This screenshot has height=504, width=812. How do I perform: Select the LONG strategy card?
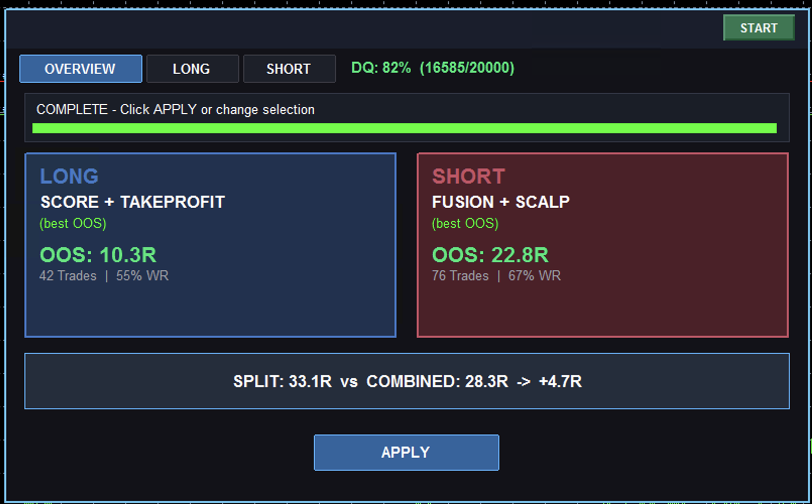[x=210, y=245]
